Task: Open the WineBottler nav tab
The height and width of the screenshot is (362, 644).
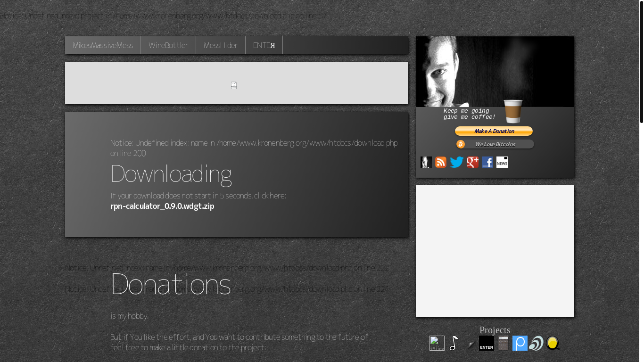Action: tap(168, 45)
